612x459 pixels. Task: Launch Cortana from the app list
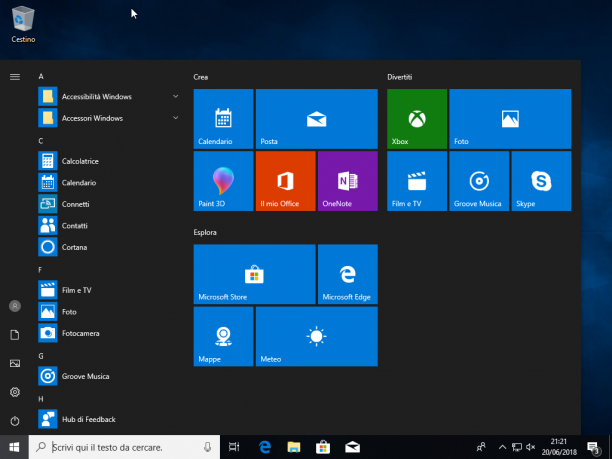(109, 247)
